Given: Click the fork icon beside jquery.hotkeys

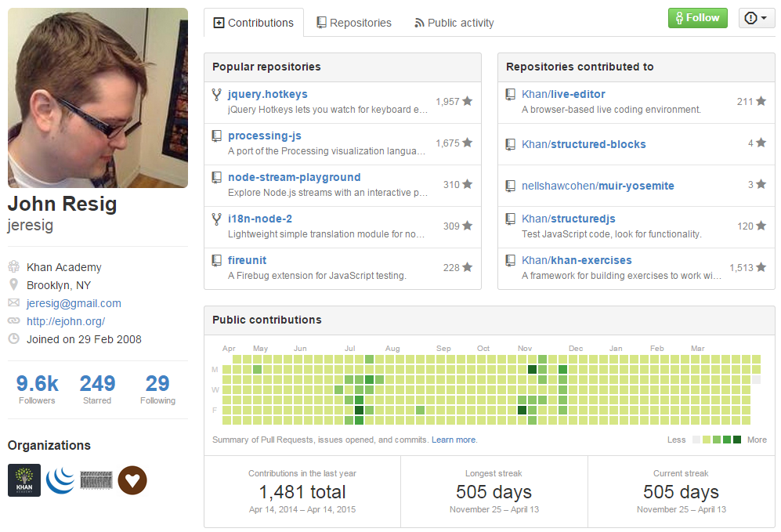Looking at the screenshot, I should tap(217, 95).
